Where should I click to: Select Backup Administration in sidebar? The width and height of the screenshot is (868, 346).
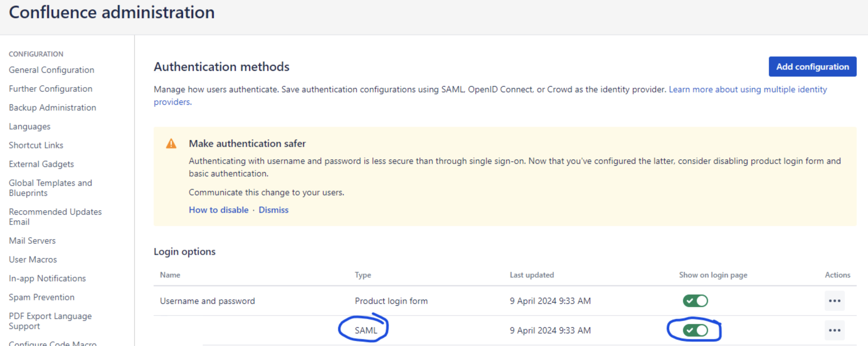tap(53, 108)
